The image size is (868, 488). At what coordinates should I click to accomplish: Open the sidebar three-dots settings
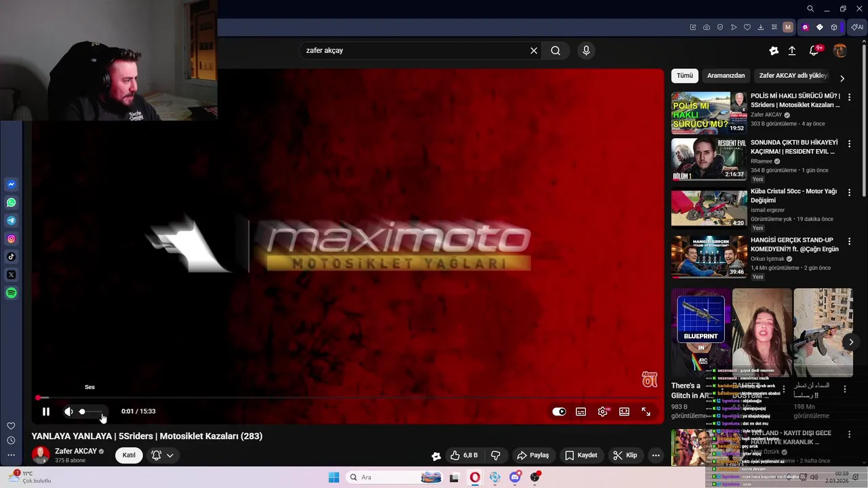(x=11, y=455)
